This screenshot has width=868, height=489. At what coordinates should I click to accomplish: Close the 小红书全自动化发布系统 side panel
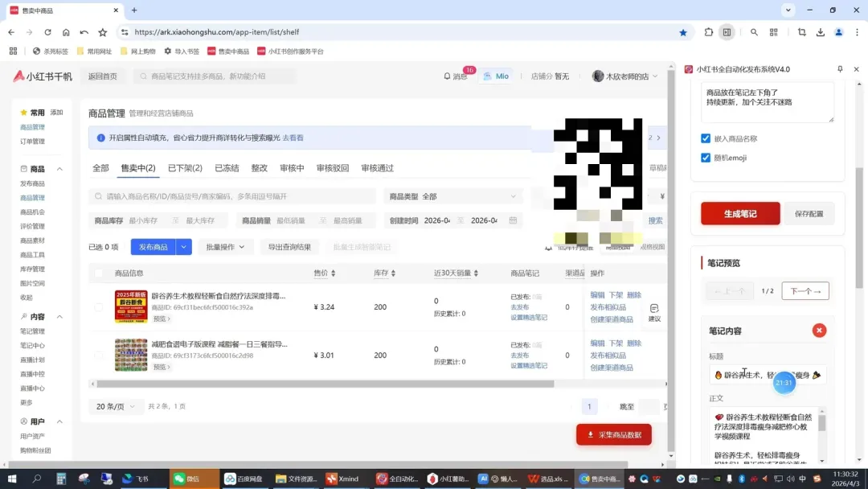click(857, 69)
